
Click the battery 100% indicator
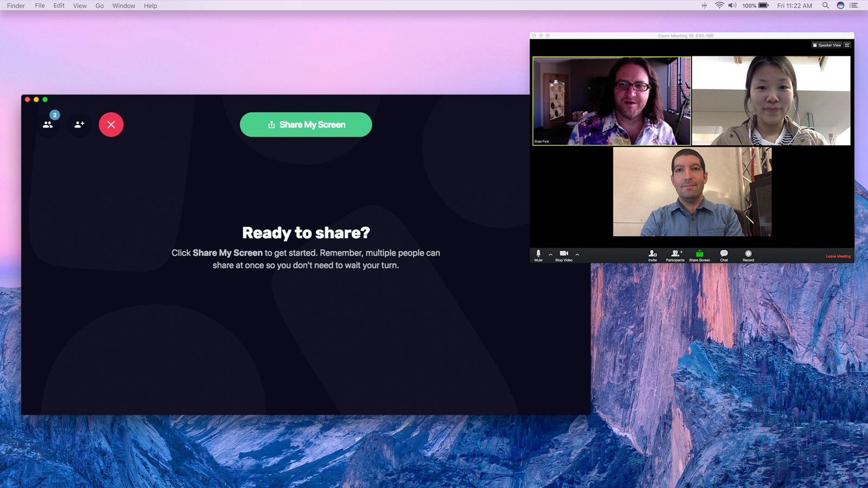755,5
